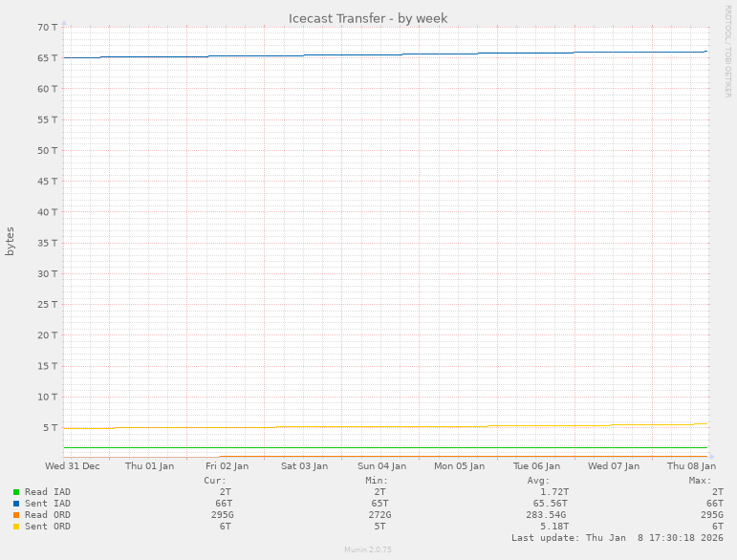
Task: Click the blue Sent IAD legend swatch
Action: click(16, 504)
